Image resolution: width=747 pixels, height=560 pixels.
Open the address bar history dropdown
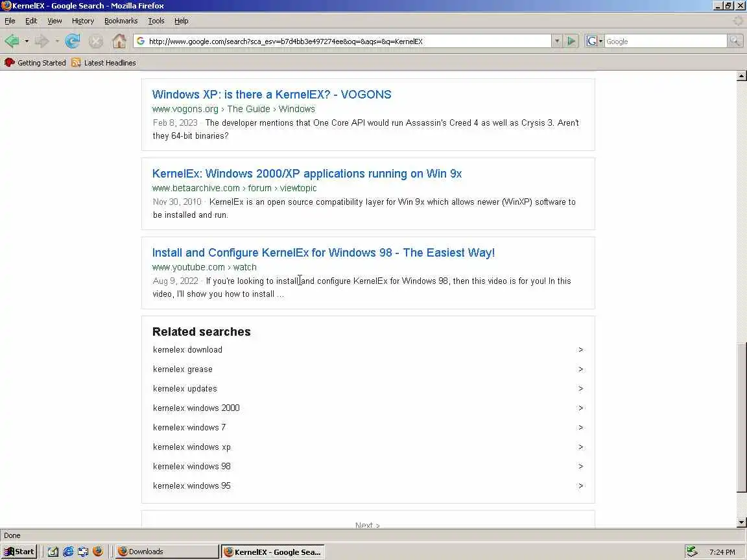tap(557, 41)
